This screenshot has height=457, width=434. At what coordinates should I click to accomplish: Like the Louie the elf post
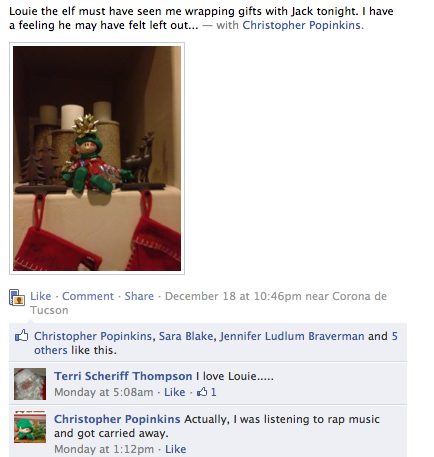pyautogui.click(x=41, y=296)
